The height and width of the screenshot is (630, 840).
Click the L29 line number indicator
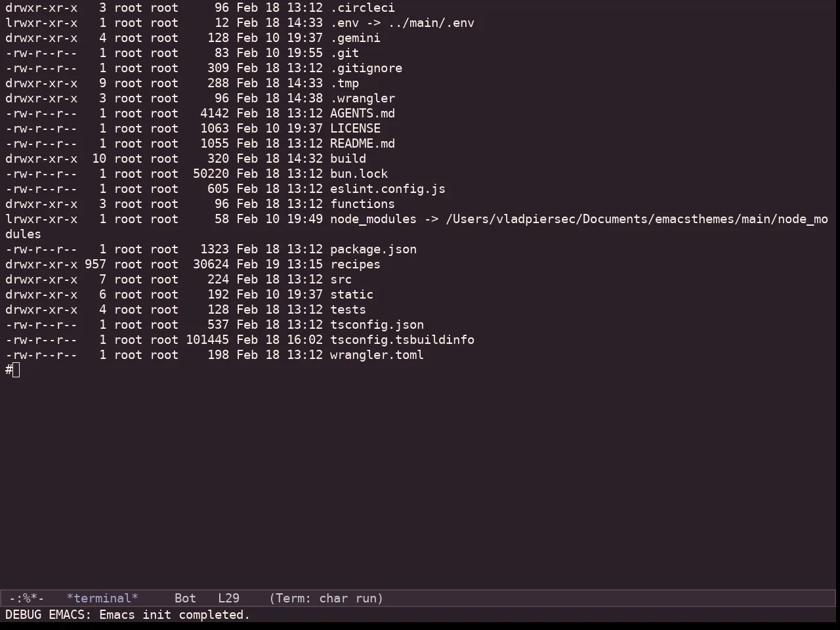[x=228, y=598]
